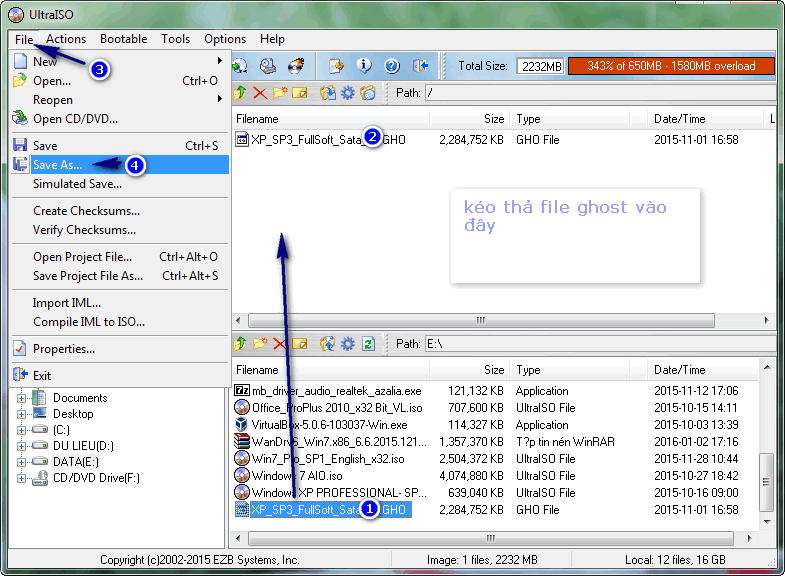Expand the CD/DVD Drive(F:) node
785x576 pixels.
(x=23, y=478)
